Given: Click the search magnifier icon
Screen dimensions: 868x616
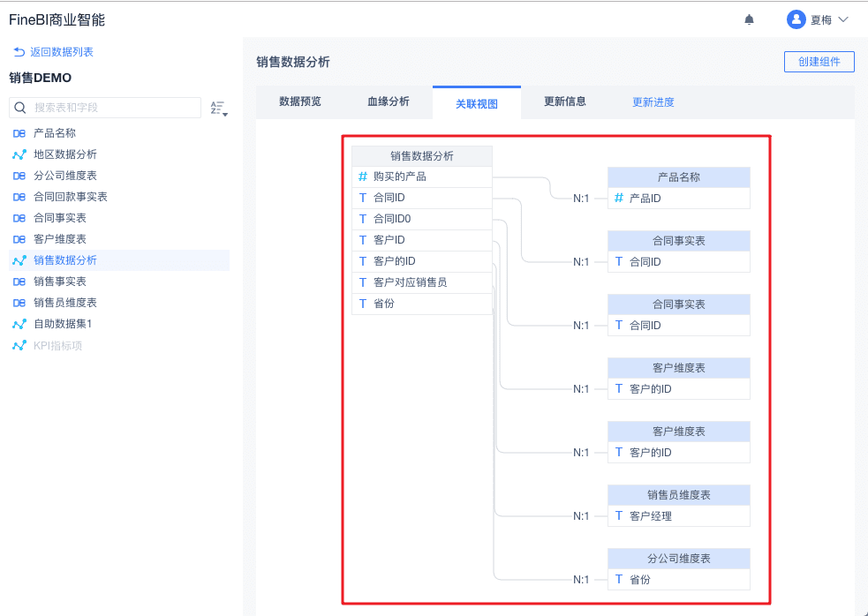Looking at the screenshot, I should coord(20,108).
